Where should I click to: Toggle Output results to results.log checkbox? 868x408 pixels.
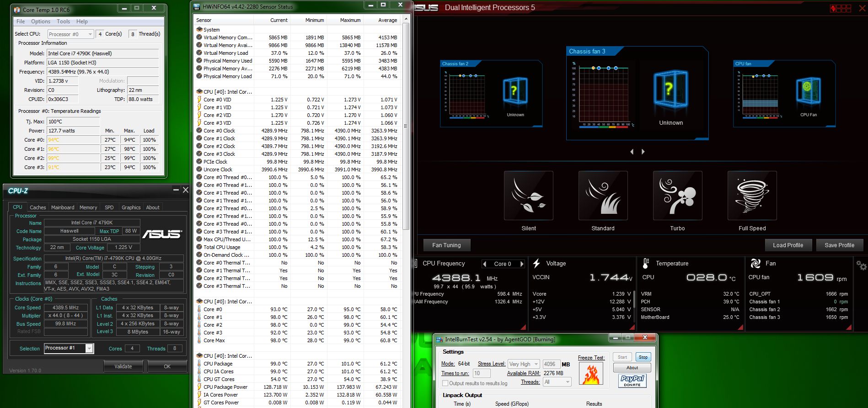point(445,383)
